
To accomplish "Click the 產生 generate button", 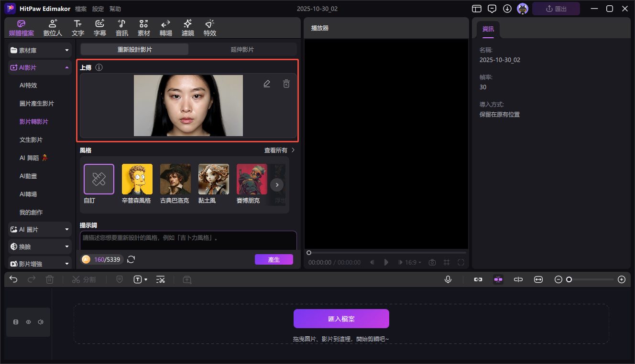I will [274, 259].
